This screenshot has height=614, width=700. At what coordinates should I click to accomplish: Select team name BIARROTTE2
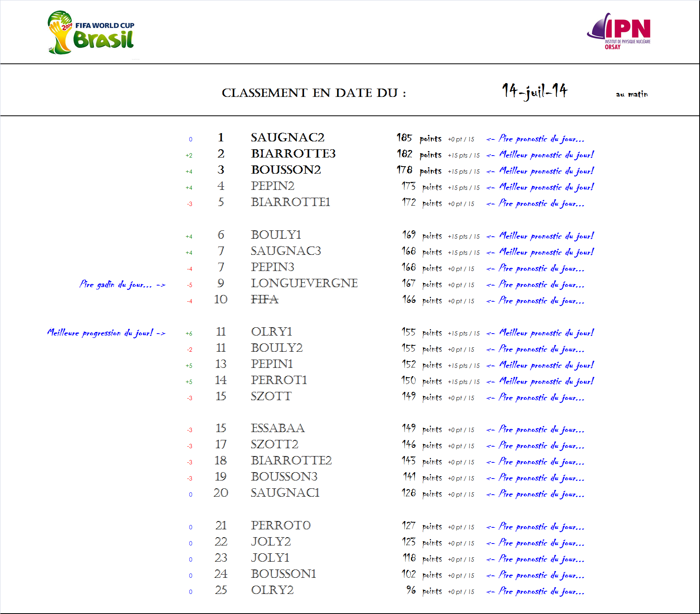[292, 460]
